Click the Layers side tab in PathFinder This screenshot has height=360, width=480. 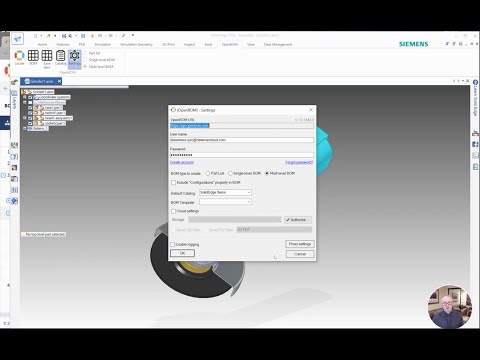click(x=14, y=100)
